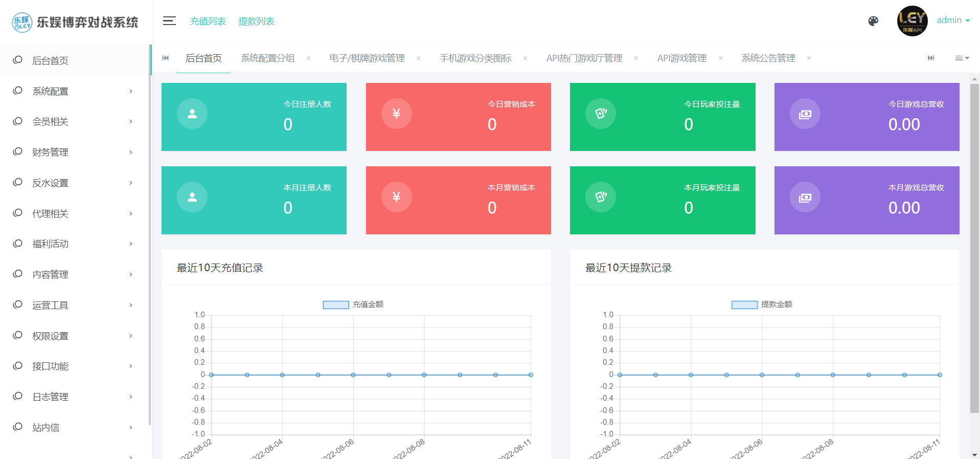Screen dimensions: 980x459
Task: Click the cards icon in 今日玩家投注量 card
Action: pos(601,114)
